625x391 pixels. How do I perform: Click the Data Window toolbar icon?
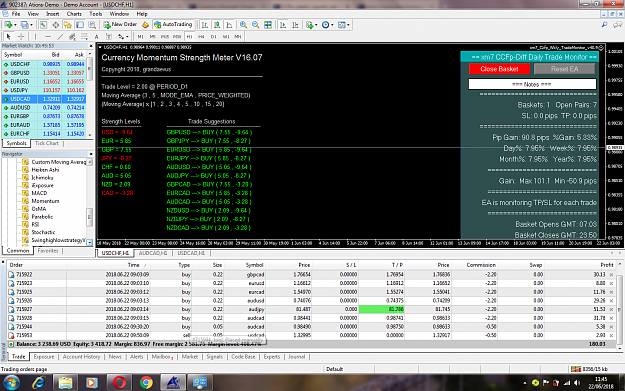click(56, 25)
